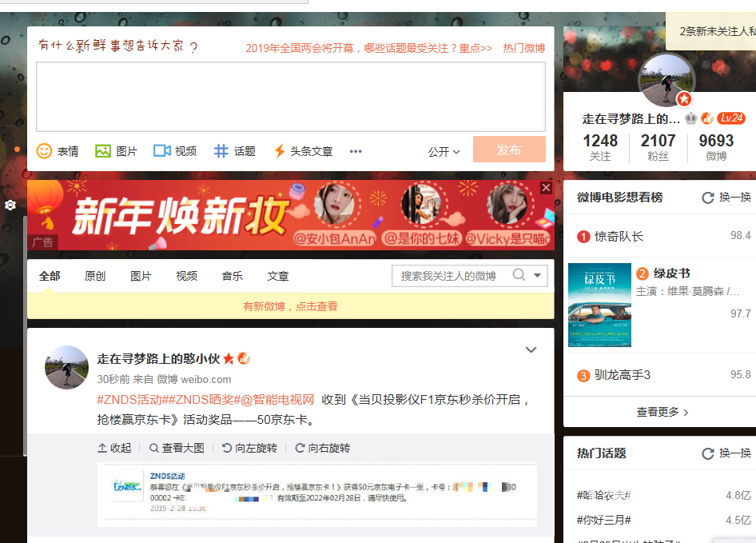Open the 2019年全国两会 headline link
Image resolution: width=756 pixels, height=543 pixels.
(x=369, y=48)
